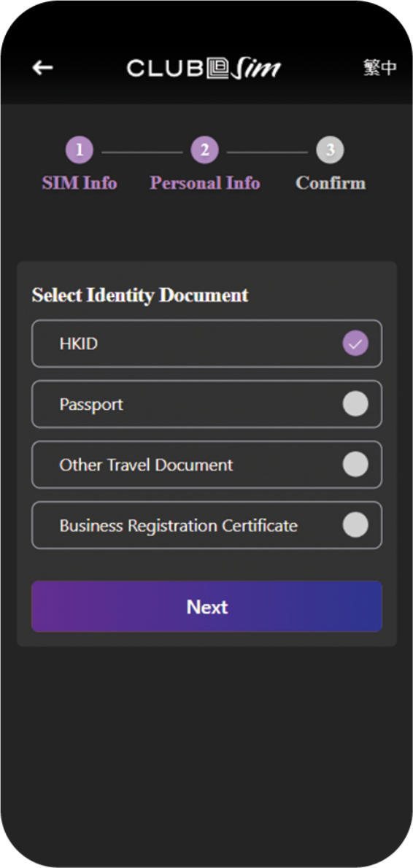Select the Passport radio button
The height and width of the screenshot is (868, 413).
click(355, 404)
